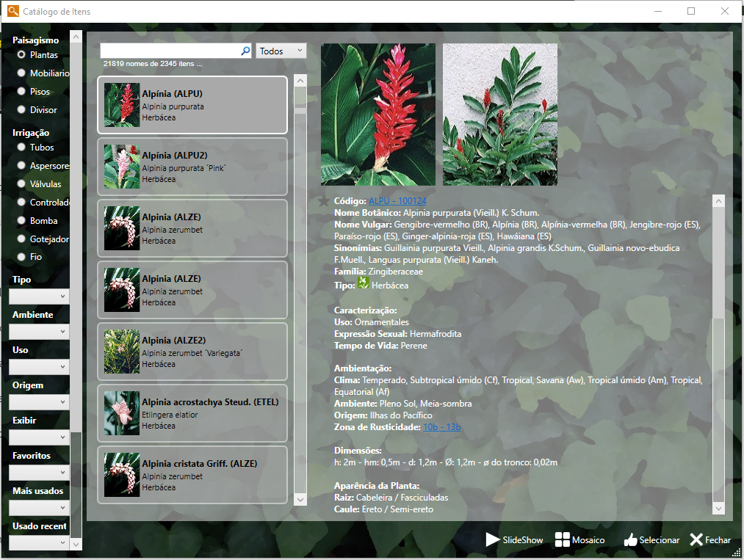
Task: Open the Mosaico grid view
Action: [562, 540]
